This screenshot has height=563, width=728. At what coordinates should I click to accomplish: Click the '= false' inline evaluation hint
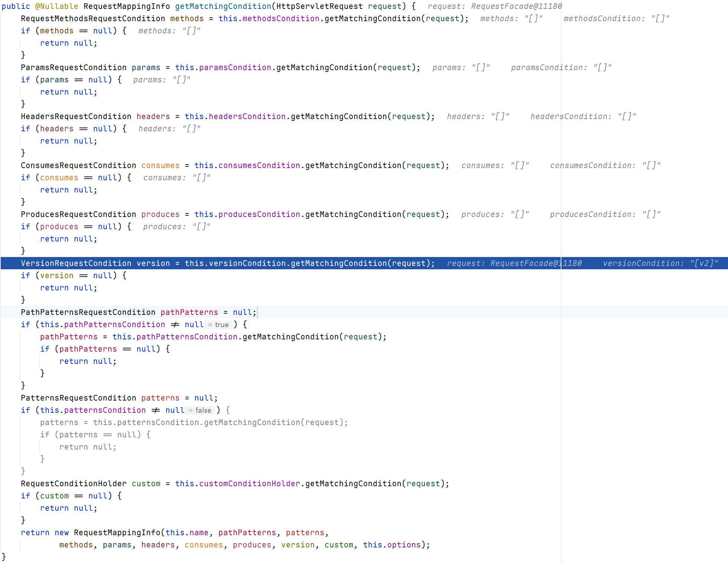pos(200,411)
